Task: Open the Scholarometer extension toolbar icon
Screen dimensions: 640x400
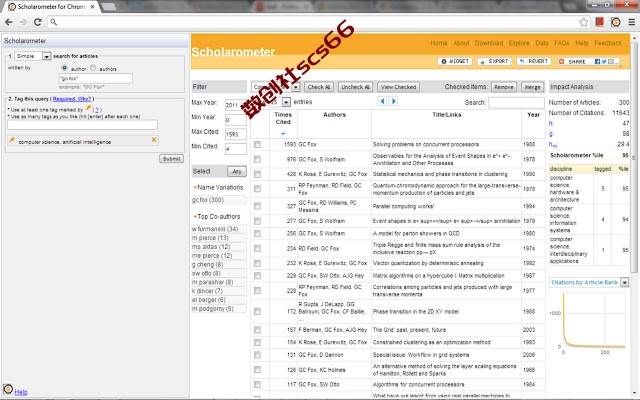Action: click(616, 22)
